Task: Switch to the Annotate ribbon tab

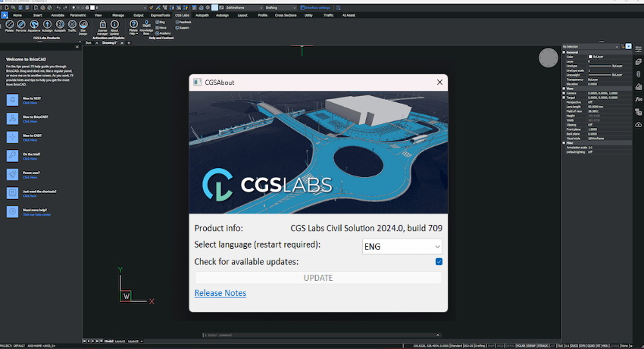Action: (x=58, y=15)
